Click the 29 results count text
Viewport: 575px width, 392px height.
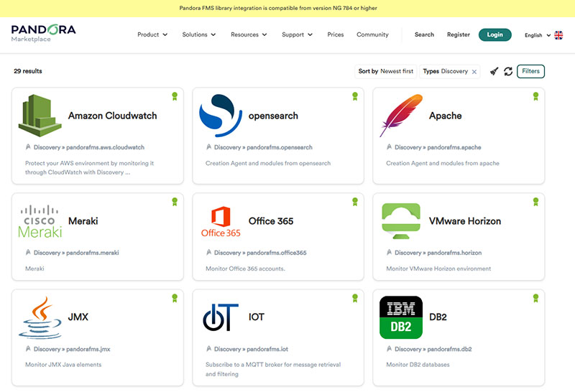[28, 71]
